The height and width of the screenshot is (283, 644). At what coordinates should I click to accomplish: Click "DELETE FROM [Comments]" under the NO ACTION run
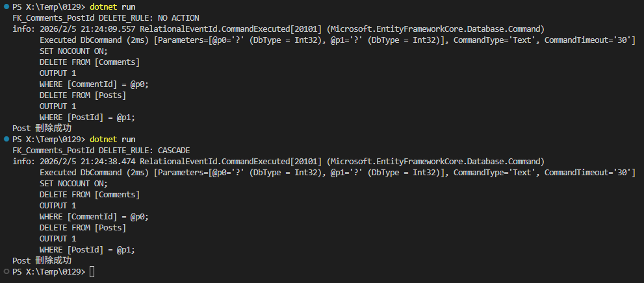click(89, 62)
